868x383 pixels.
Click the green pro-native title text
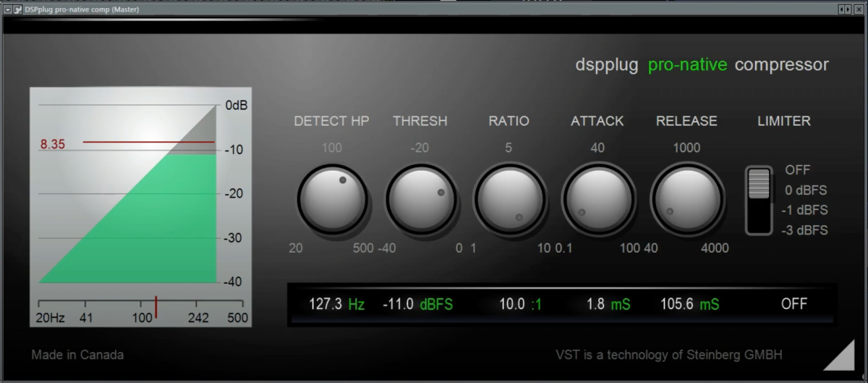[687, 64]
